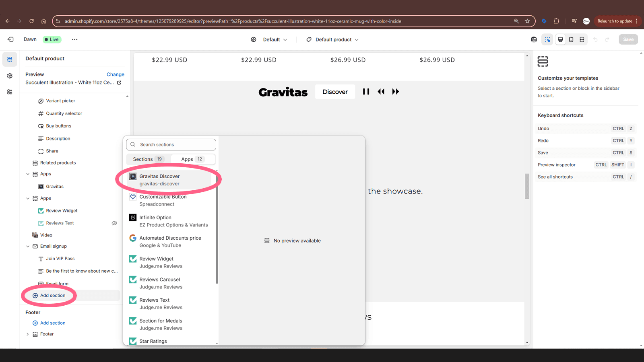Screen dimensions: 644x362
Task: Select the Video section
Action: (46, 235)
